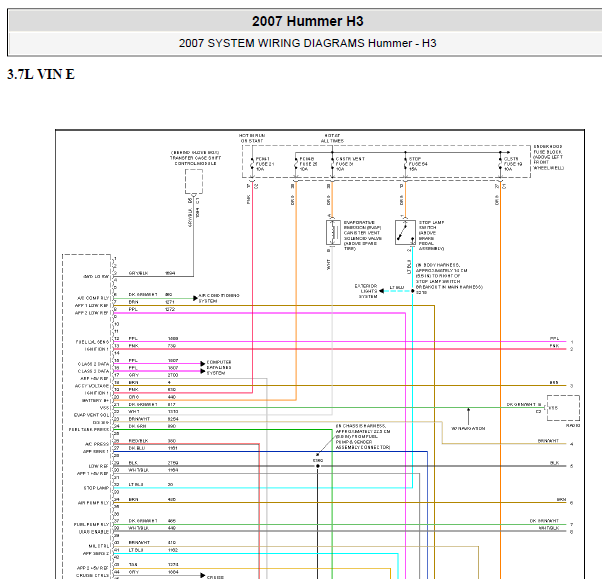Click the underhood fuse block description text
This screenshot has height=579, width=602.
click(548, 157)
